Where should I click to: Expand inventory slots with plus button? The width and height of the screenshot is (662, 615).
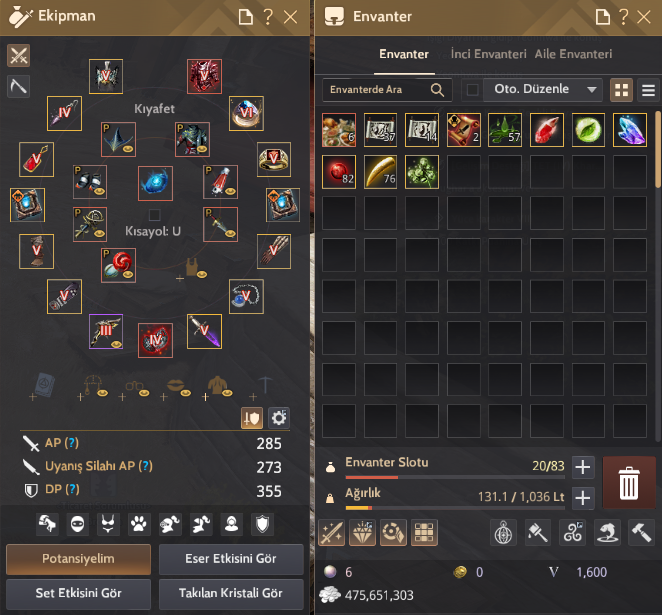point(583,467)
